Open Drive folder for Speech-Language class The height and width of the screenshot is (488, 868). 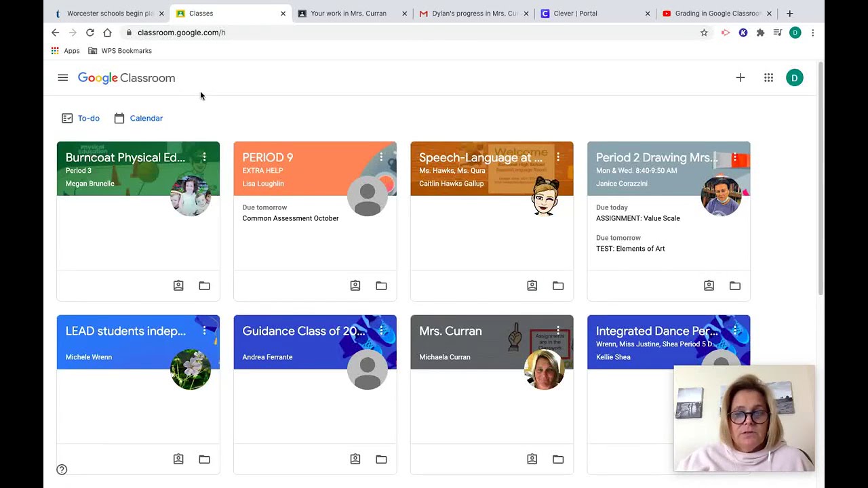[x=558, y=286]
